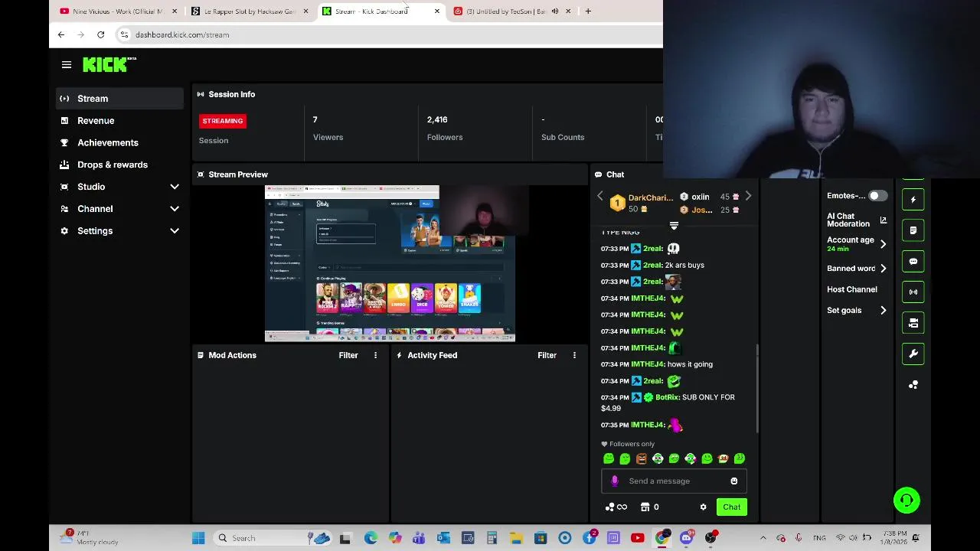Image resolution: width=980 pixels, height=551 pixels.
Task: Click Host Channel option
Action: click(x=852, y=289)
